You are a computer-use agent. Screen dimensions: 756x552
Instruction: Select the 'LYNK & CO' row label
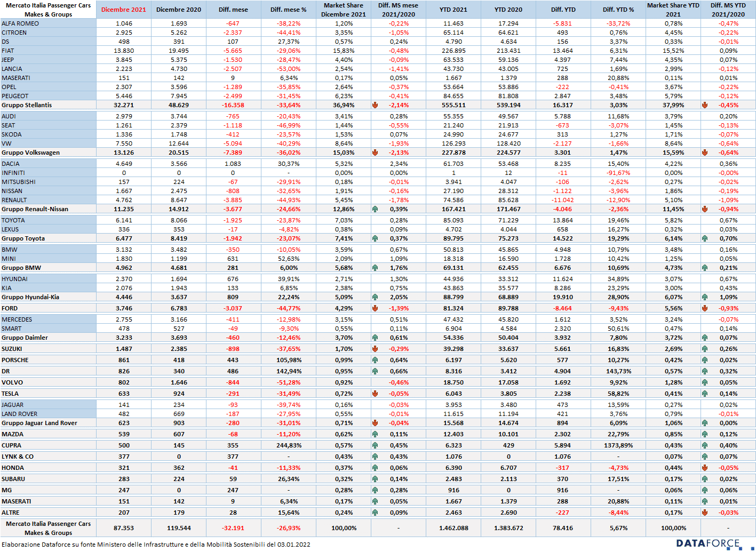(x=18, y=457)
